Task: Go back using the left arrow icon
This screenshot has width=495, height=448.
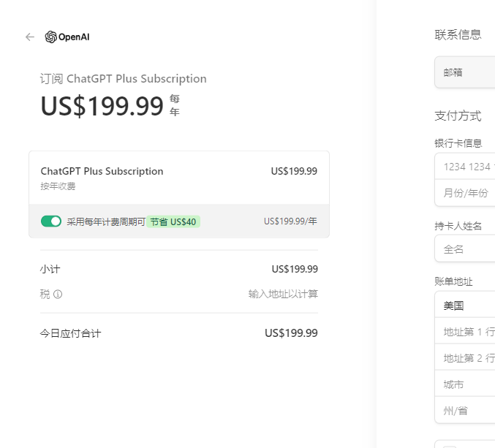Action: click(x=30, y=37)
